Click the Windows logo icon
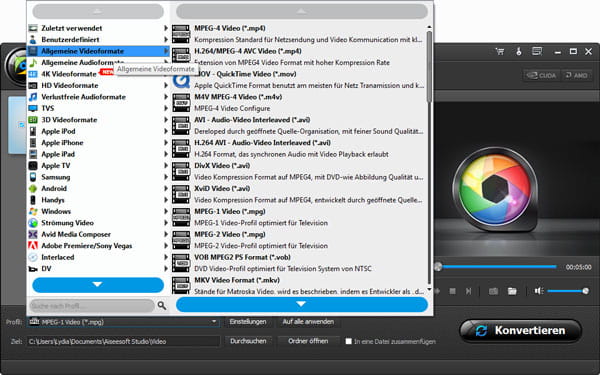Screen dimensions: 600x375 tap(33, 212)
